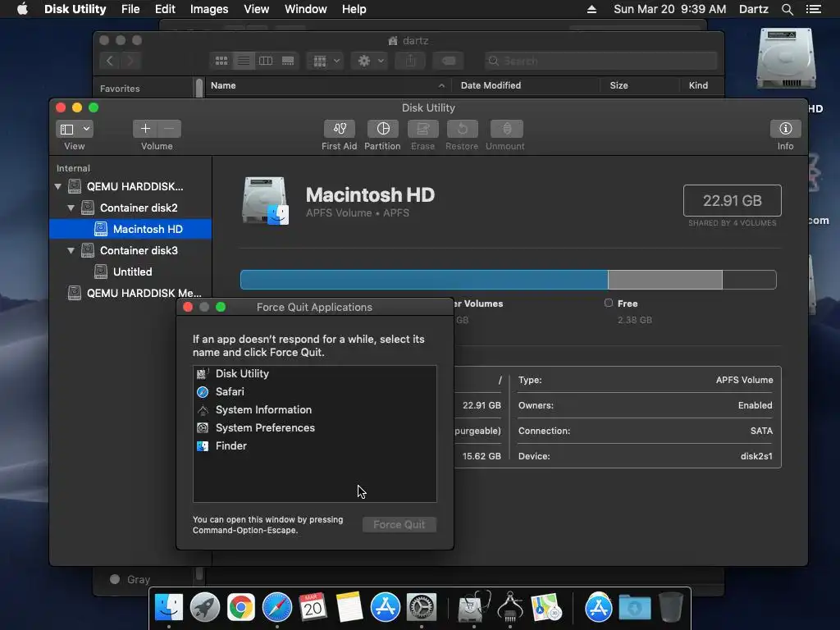840x630 pixels.
Task: Click the Restore toolbar icon
Action: 462,129
